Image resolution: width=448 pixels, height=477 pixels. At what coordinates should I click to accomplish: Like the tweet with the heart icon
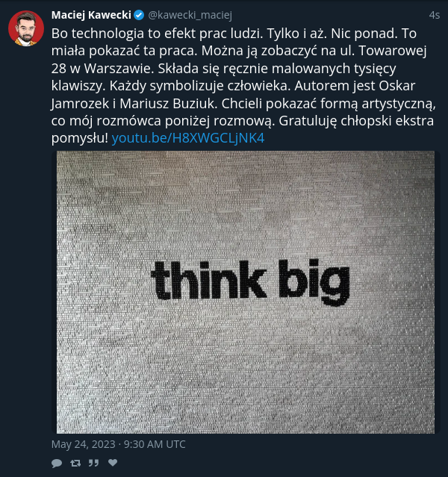pos(113,463)
